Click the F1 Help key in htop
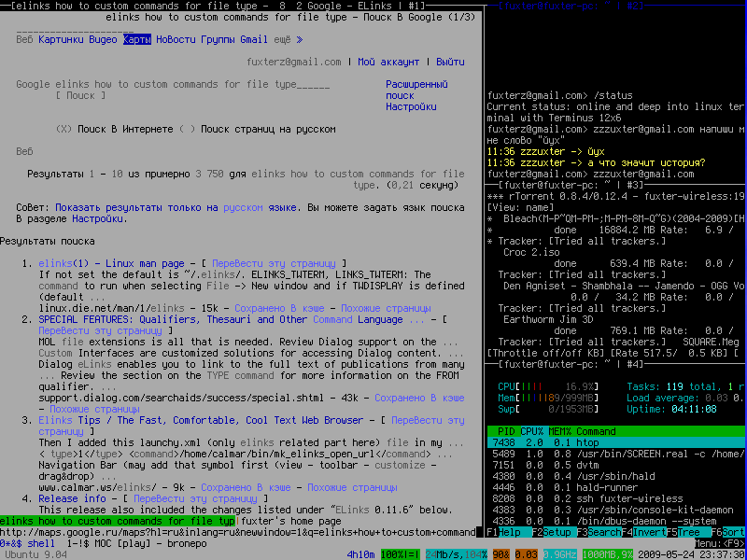The height and width of the screenshot is (560, 747). [x=509, y=532]
